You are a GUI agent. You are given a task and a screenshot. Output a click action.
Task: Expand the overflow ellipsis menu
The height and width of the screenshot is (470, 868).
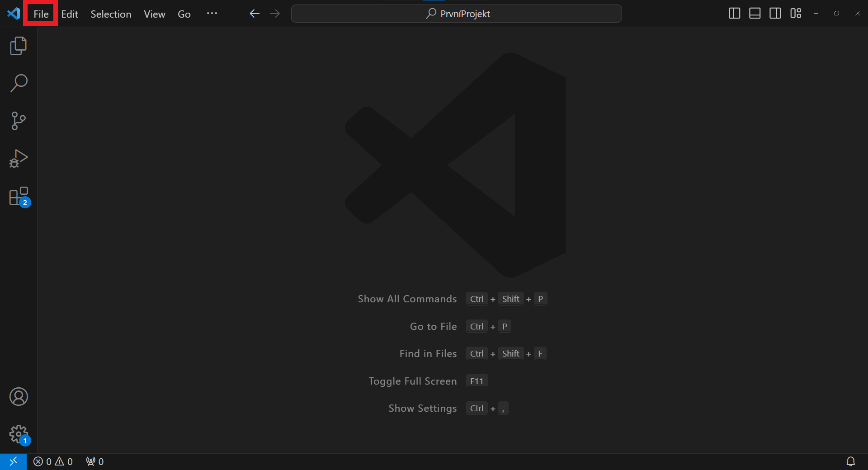212,14
